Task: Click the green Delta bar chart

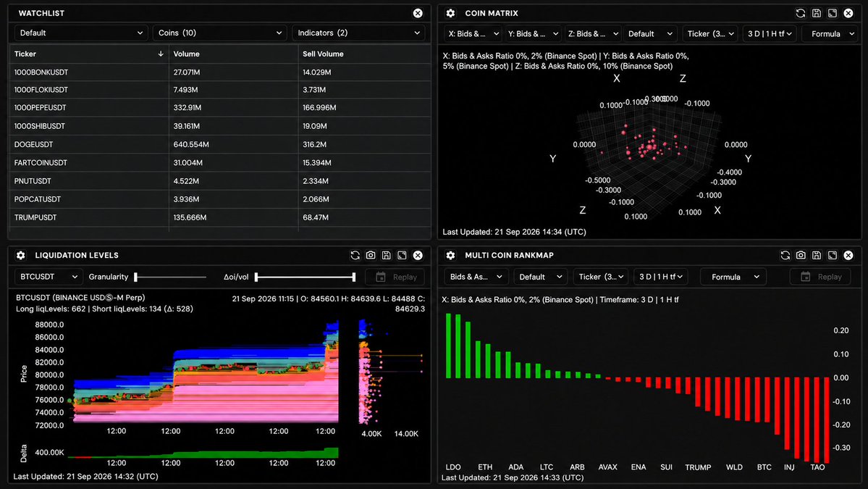Action: (205, 453)
